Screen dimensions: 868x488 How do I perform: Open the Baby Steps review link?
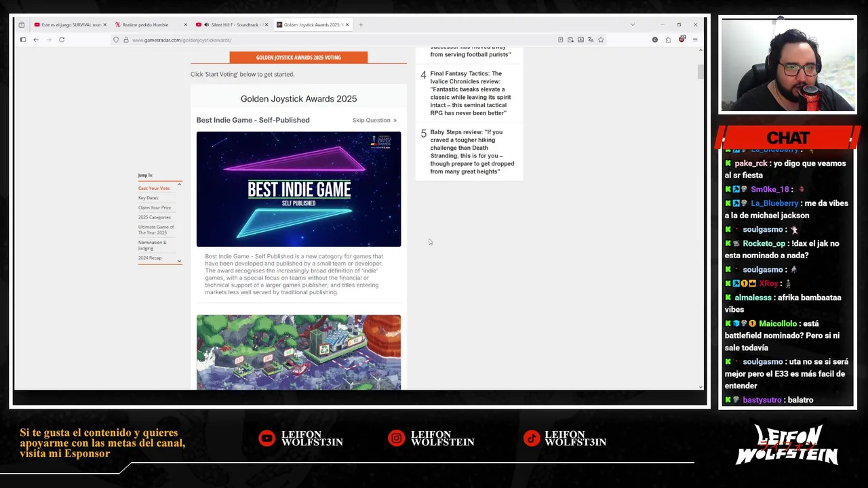[472, 152]
